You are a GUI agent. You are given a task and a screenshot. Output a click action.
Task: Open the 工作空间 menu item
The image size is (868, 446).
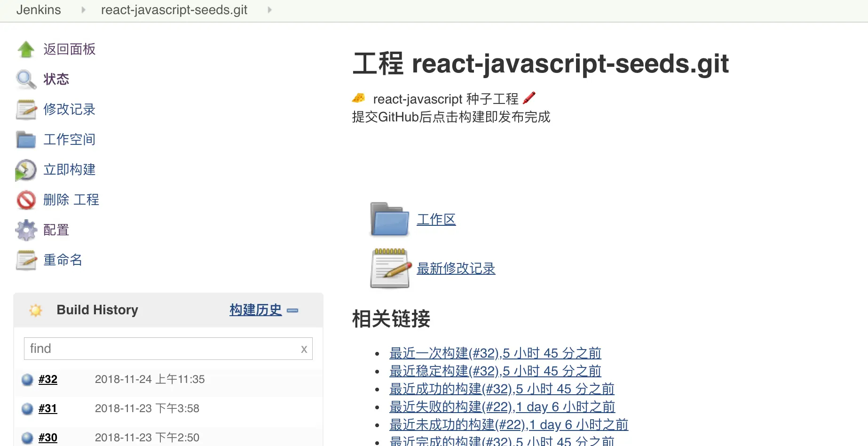point(70,140)
